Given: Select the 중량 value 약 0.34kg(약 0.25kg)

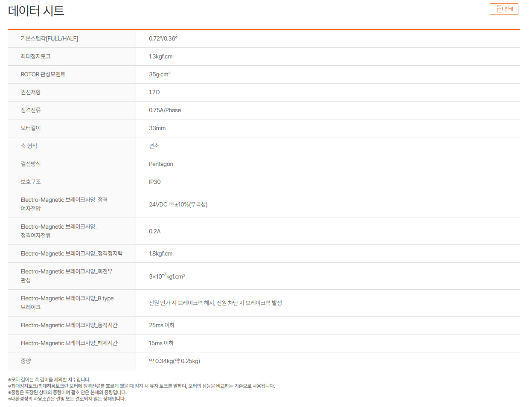Looking at the screenshot, I should pos(174,361).
